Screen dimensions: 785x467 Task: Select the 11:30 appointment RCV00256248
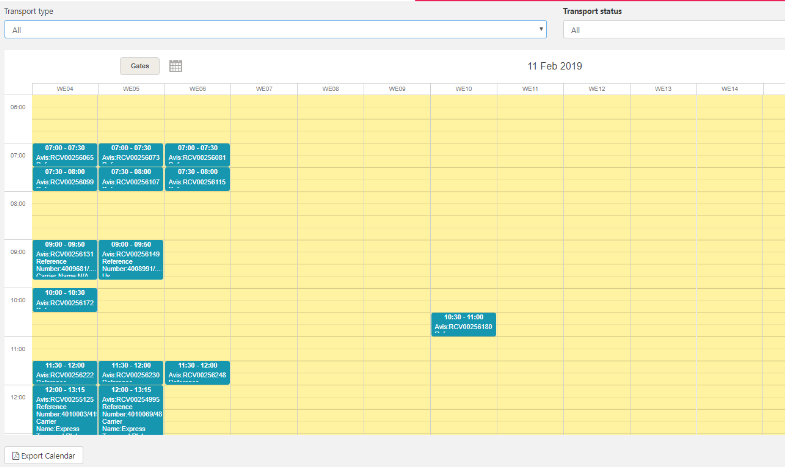(x=197, y=372)
